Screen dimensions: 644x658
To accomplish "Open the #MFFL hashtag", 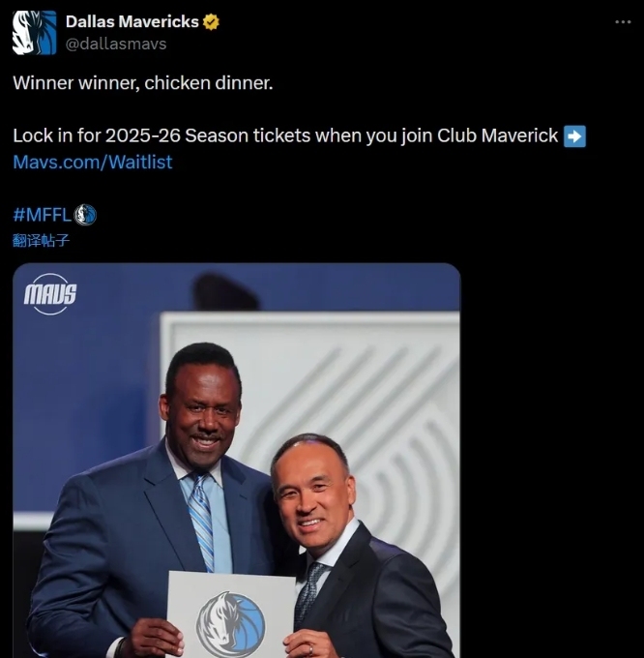I will pyautogui.click(x=42, y=215).
